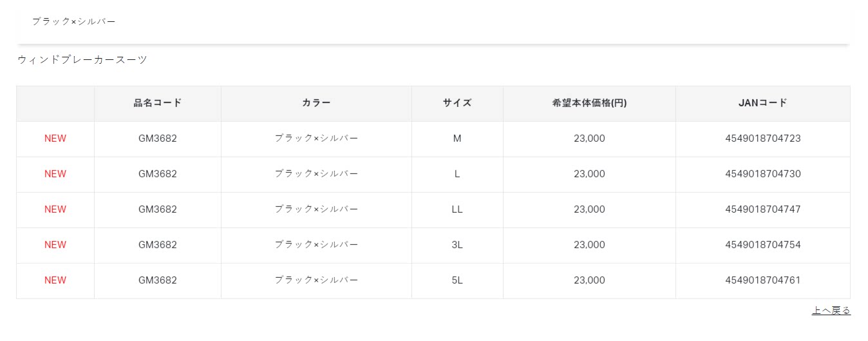Click the NEW label in size L row
Image resolution: width=868 pixels, height=341 pixels.
(55, 173)
